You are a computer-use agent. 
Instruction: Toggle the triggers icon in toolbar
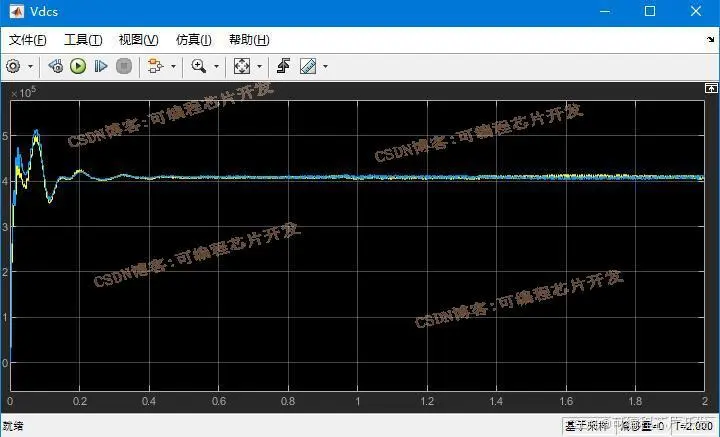[x=283, y=66]
